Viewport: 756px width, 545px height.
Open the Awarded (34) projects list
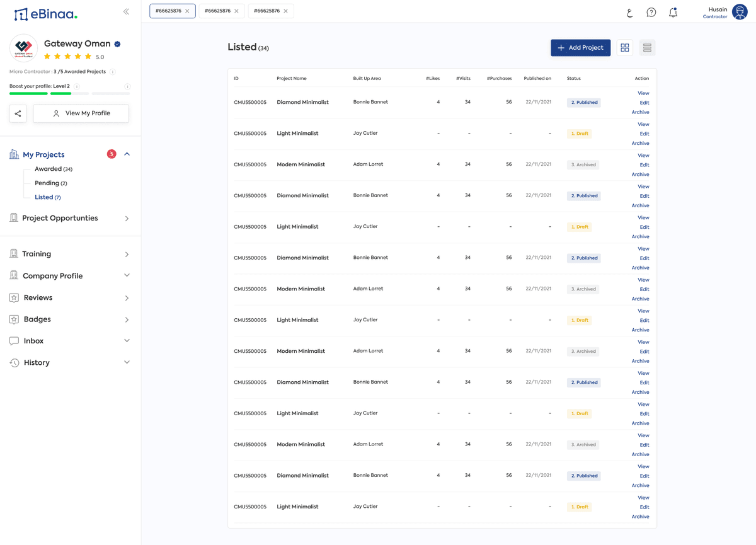pyautogui.click(x=54, y=169)
